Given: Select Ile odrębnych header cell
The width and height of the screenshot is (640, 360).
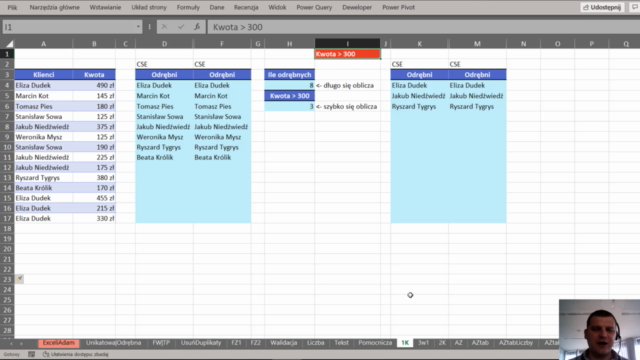Looking at the screenshot, I should [x=289, y=75].
